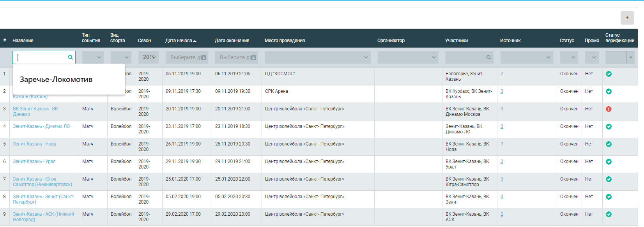Click source link 2 for ВК АСК row
This screenshot has width=644, height=227.
pyautogui.click(x=502, y=214)
